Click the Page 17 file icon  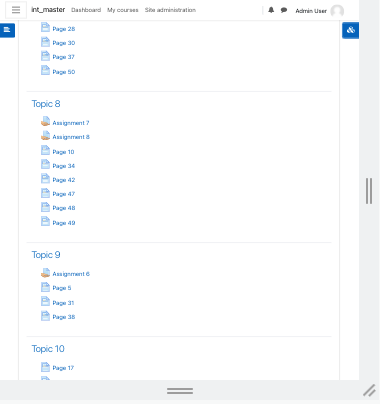click(45, 367)
